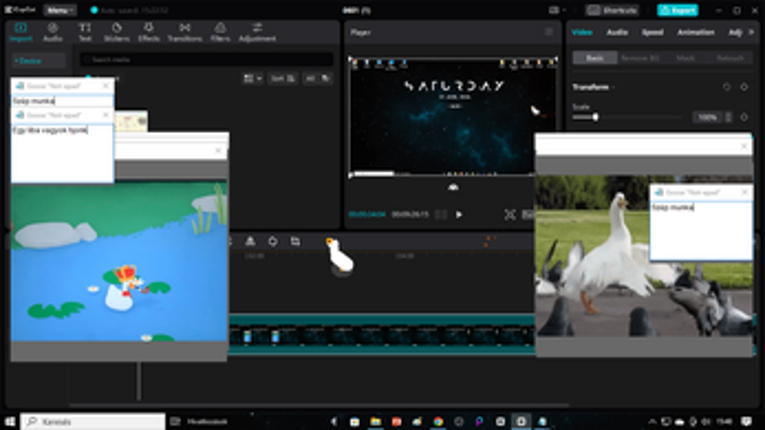The image size is (765, 430).
Task: Adjust the Scale slider handle
Action: 595,117
